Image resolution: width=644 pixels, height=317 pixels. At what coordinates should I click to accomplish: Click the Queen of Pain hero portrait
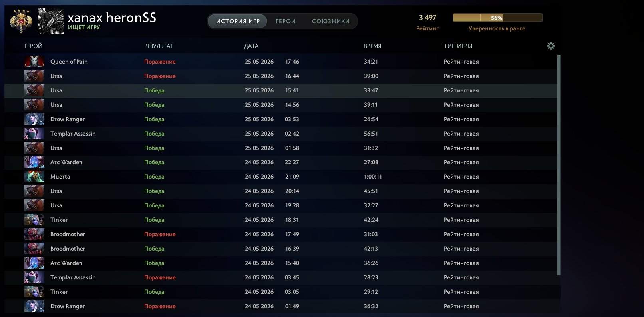[34, 62]
